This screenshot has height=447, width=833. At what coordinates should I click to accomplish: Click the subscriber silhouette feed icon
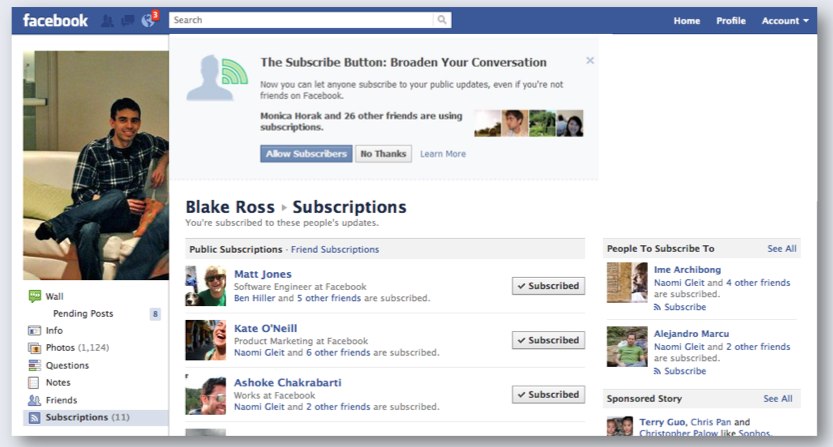click(x=217, y=78)
